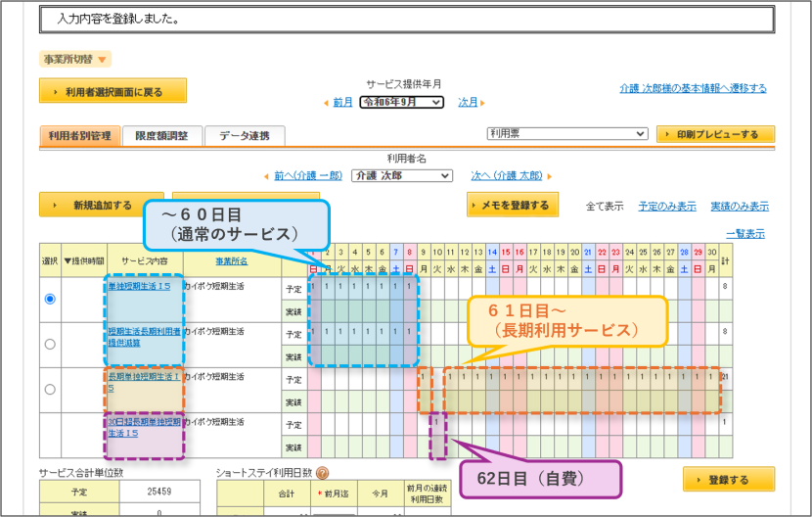Open the 予定のみ表示 link
The height and width of the screenshot is (517, 812).
pos(667,207)
